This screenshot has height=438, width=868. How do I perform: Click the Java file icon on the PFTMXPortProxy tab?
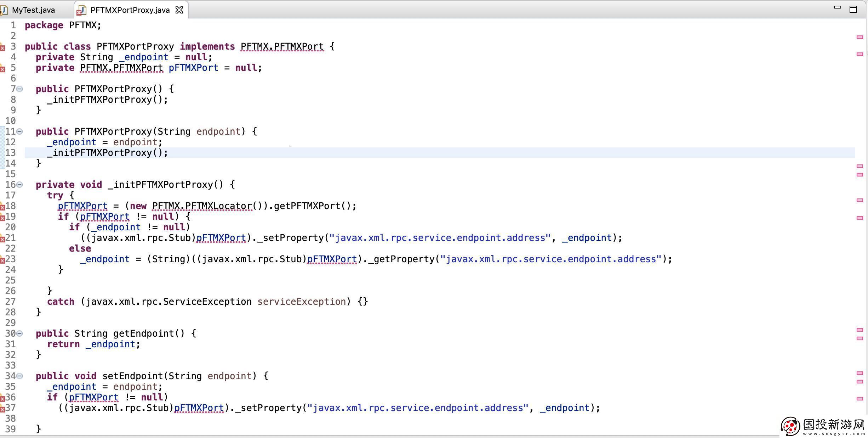pos(81,10)
